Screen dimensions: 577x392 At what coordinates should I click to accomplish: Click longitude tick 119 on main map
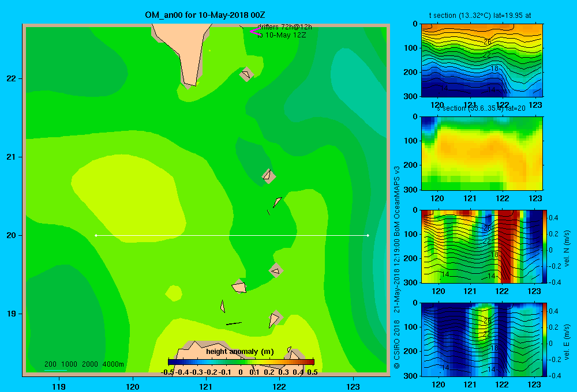(59, 386)
